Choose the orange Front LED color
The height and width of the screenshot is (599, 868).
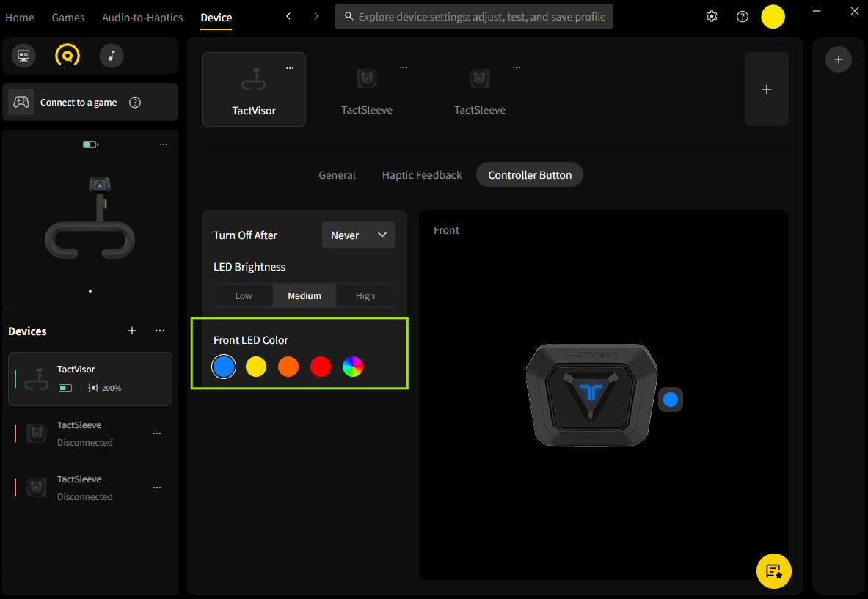pyautogui.click(x=288, y=366)
